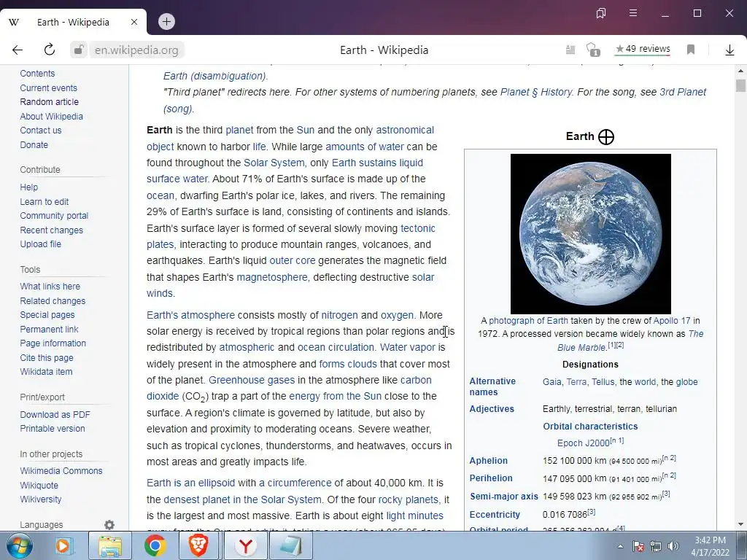Follow the Planet § History link

click(x=536, y=92)
